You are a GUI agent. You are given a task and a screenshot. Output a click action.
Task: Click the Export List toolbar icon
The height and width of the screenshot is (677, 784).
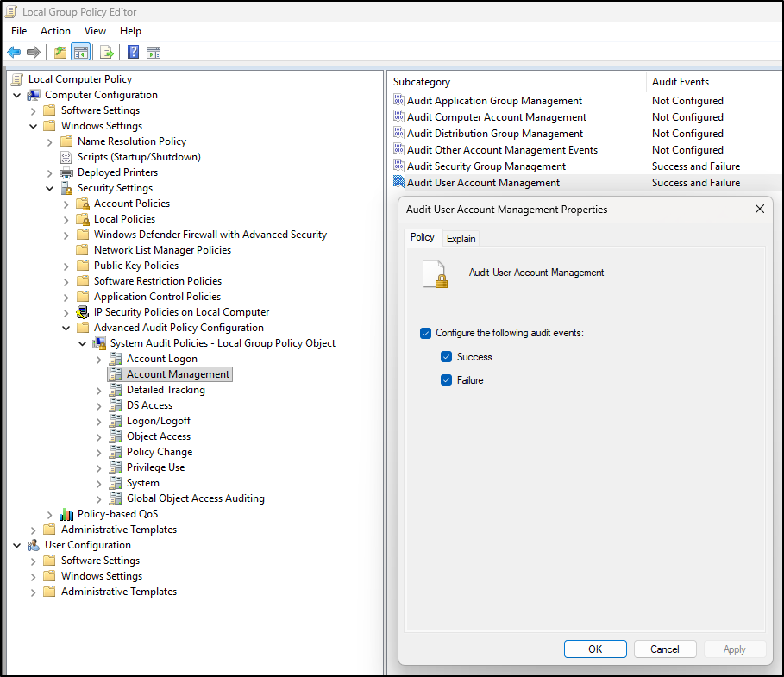[x=106, y=52]
